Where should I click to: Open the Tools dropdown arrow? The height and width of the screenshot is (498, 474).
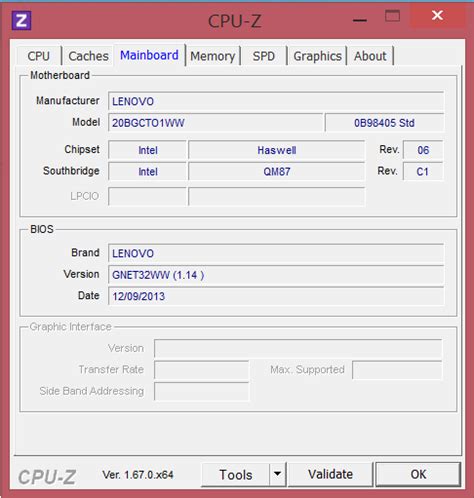[x=277, y=474]
